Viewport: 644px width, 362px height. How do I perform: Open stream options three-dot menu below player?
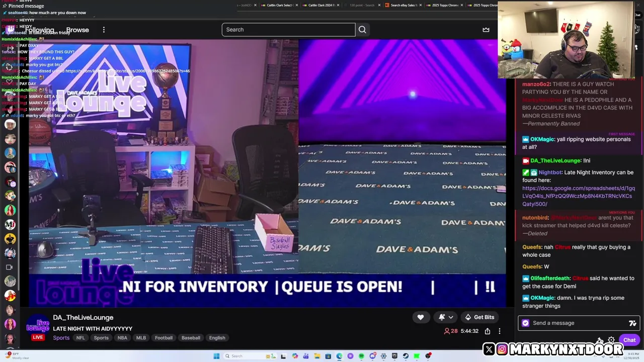(x=500, y=331)
